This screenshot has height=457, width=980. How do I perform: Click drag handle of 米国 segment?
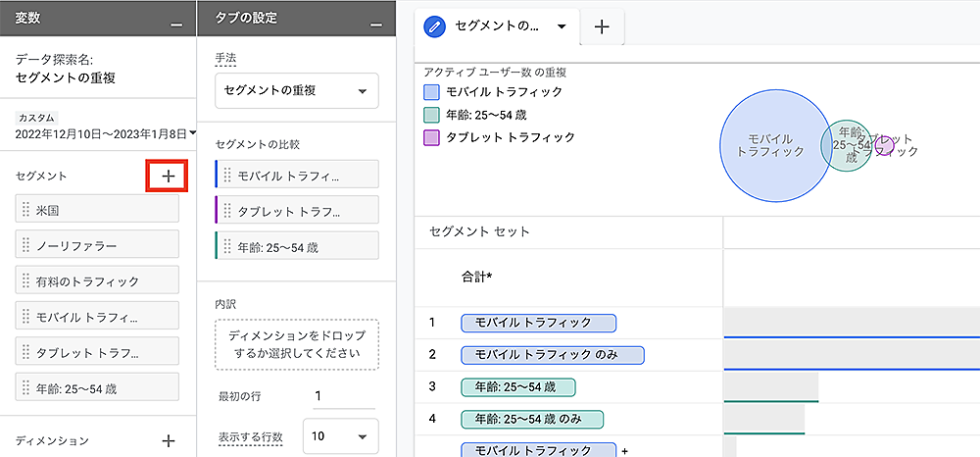[x=26, y=209]
